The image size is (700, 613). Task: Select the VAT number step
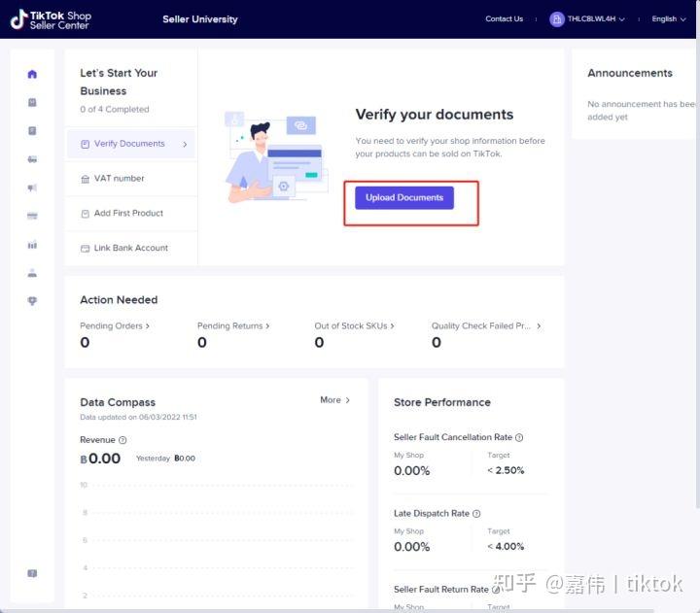(x=131, y=179)
